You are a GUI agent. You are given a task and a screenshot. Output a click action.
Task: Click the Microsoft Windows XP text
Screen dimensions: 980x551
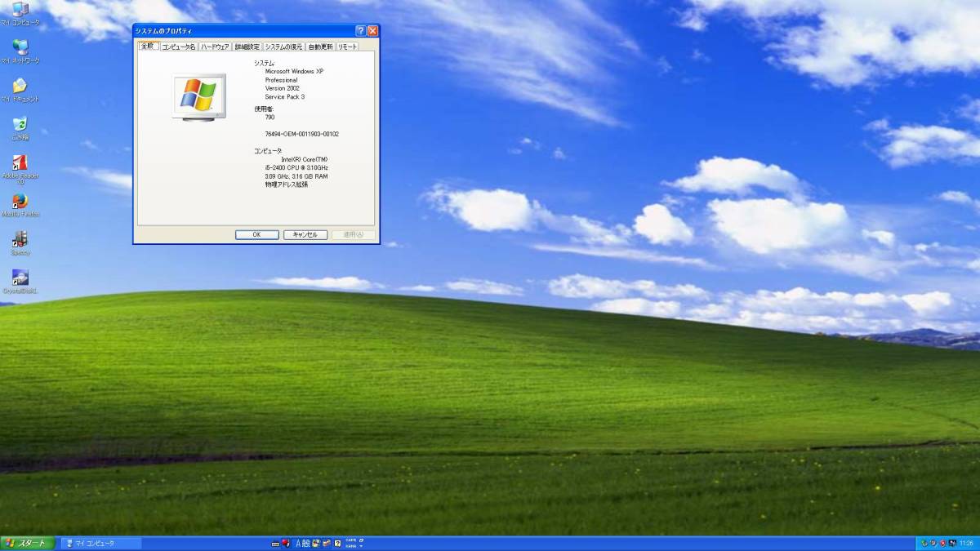click(294, 71)
